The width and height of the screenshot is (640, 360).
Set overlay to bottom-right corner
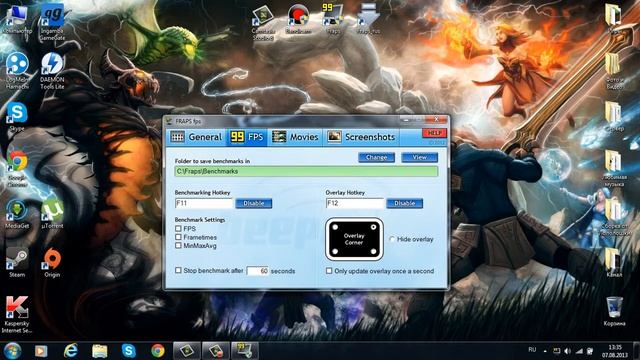tap(373, 251)
